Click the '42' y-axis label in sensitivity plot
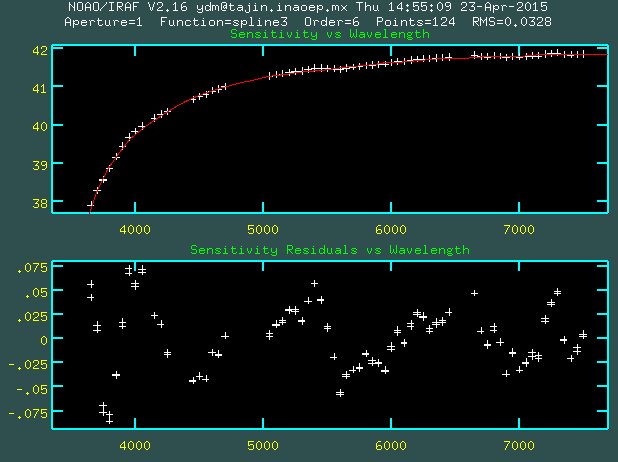 coord(40,50)
